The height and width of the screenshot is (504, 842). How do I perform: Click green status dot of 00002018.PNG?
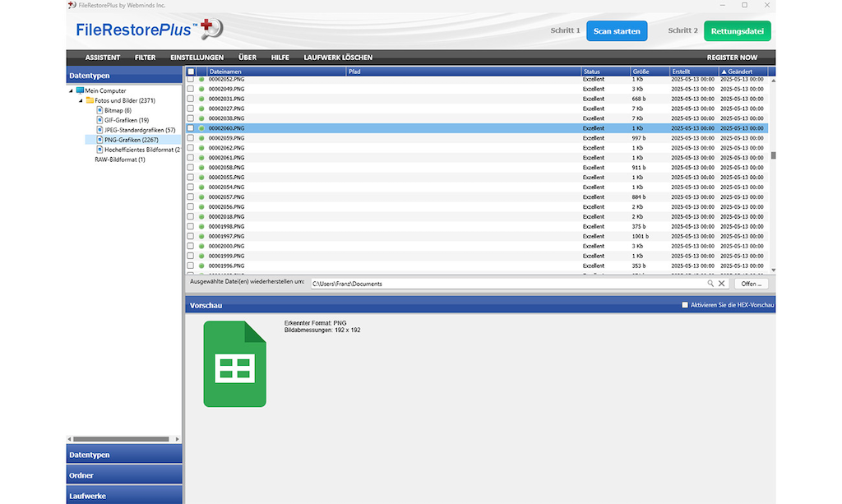click(x=202, y=217)
